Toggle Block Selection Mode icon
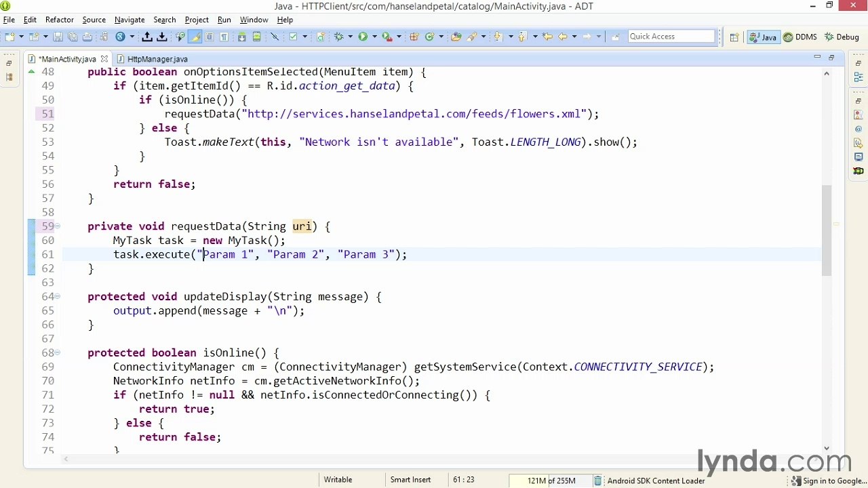This screenshot has height=488, width=868. [x=210, y=37]
